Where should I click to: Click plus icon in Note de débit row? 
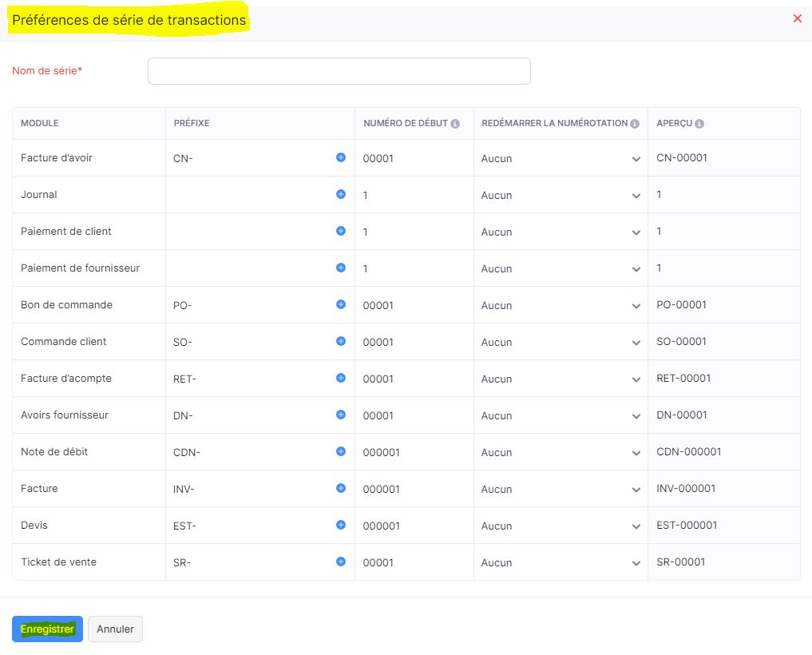[341, 451]
